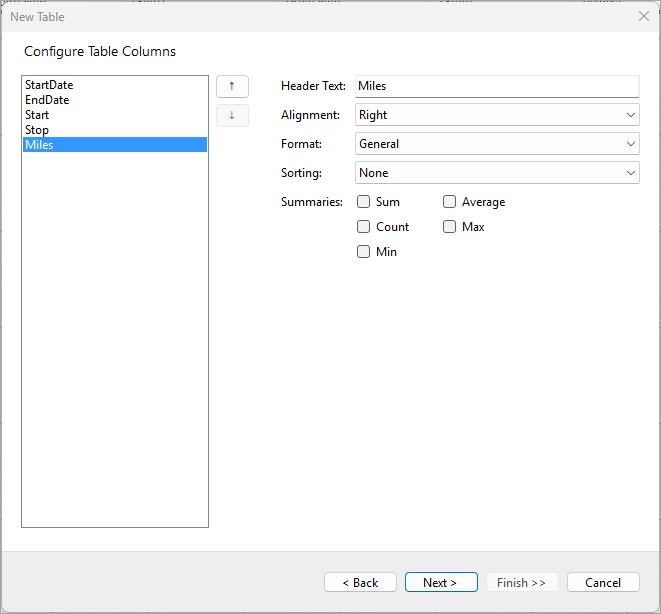
Task: Close the New Table dialog
Action: [644, 16]
